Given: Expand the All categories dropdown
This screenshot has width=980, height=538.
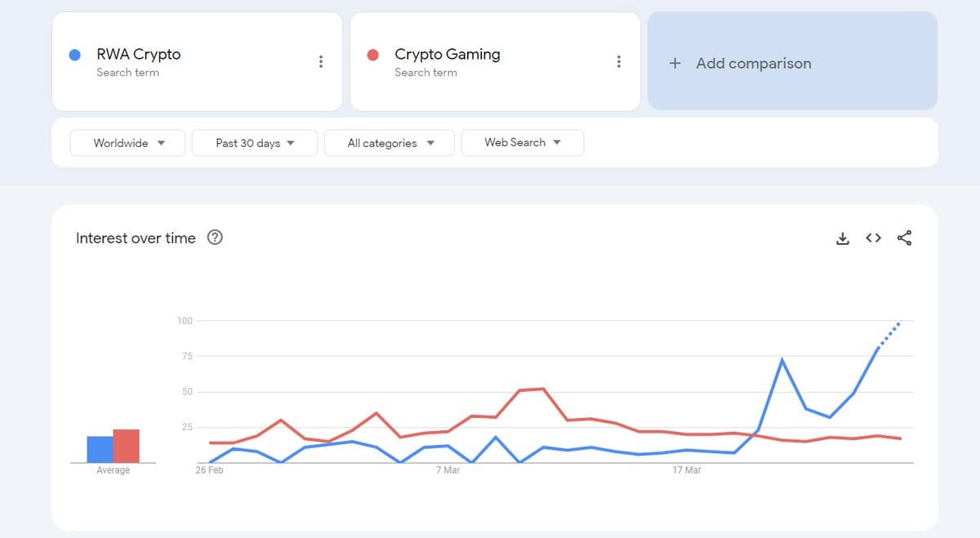Looking at the screenshot, I should (390, 143).
